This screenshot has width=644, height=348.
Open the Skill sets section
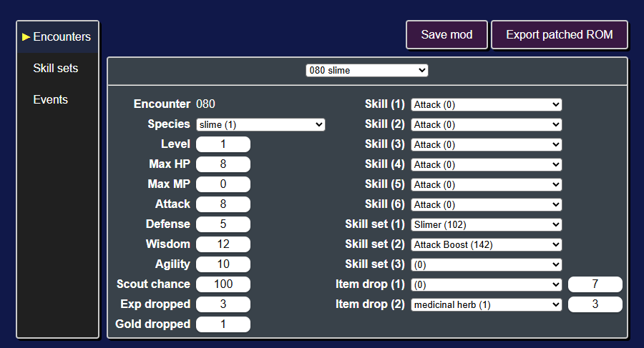pyautogui.click(x=55, y=68)
